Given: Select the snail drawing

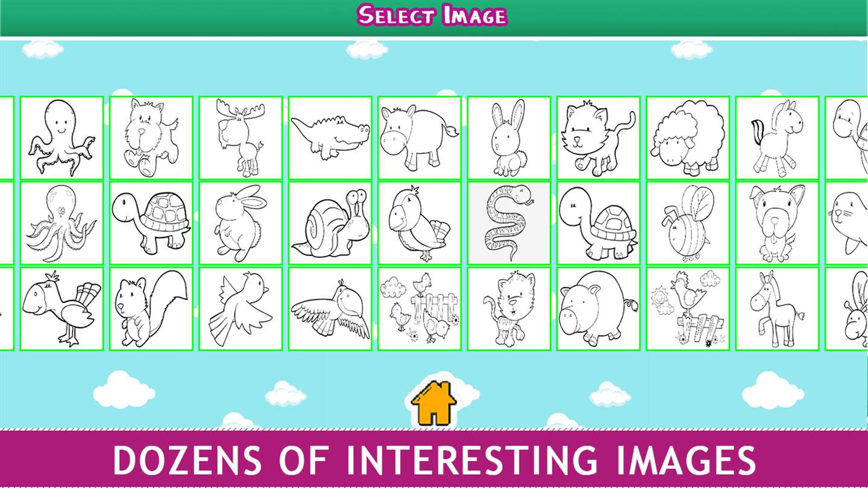Looking at the screenshot, I should [x=330, y=224].
